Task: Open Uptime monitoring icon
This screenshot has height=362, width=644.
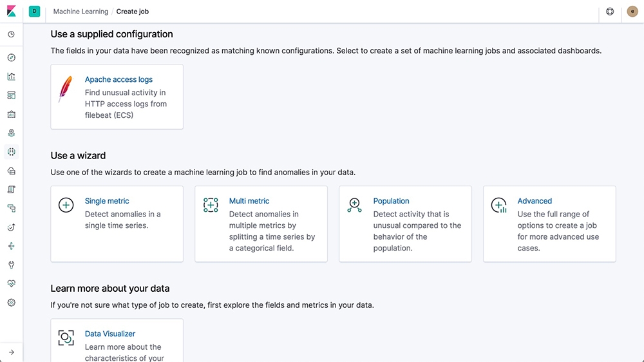Action: 11,227
